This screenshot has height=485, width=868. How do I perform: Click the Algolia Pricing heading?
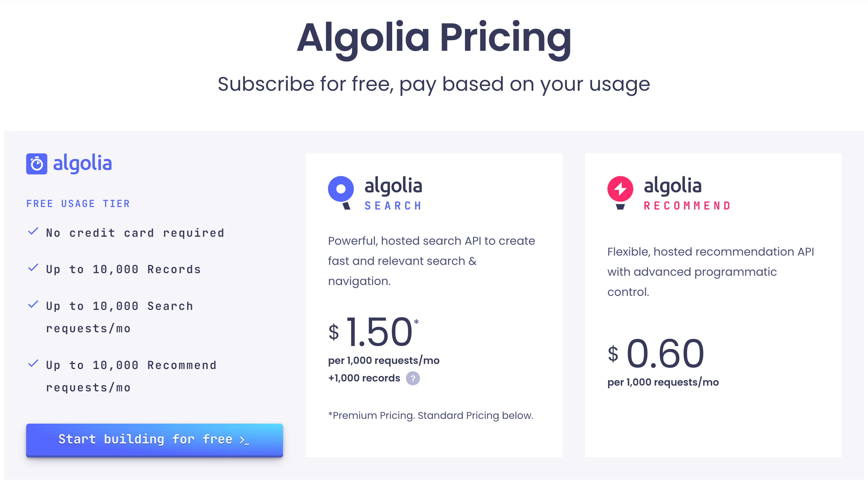pos(434,38)
